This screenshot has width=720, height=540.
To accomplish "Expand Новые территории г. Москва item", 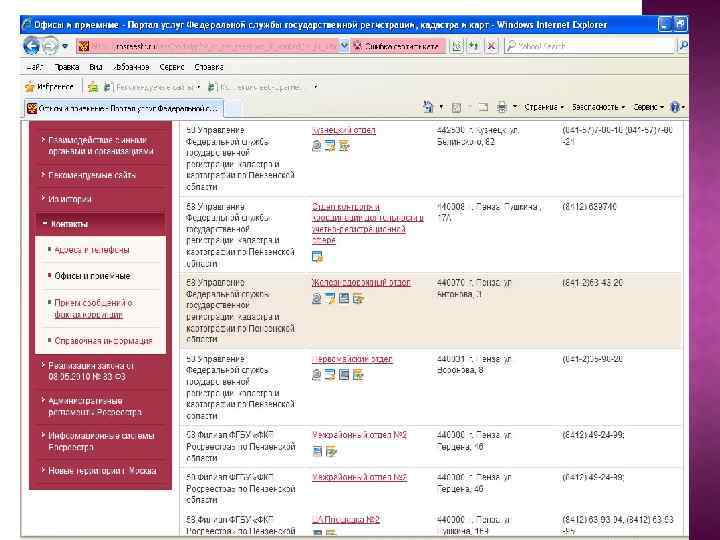I will coord(101,471).
